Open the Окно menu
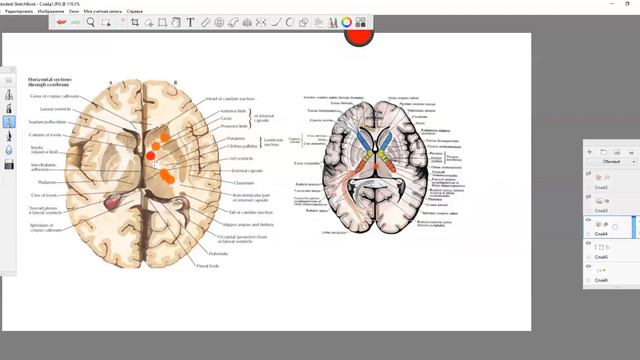This screenshot has width=640, height=360. point(74,11)
